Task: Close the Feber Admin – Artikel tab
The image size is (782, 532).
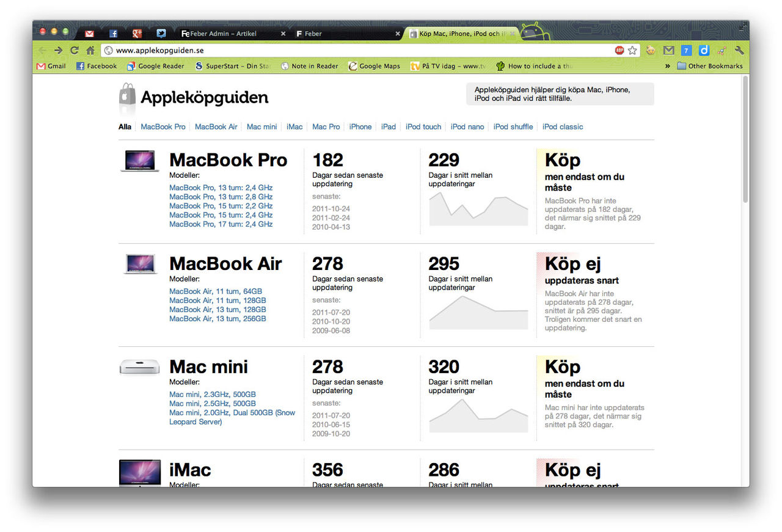Action: point(283,34)
